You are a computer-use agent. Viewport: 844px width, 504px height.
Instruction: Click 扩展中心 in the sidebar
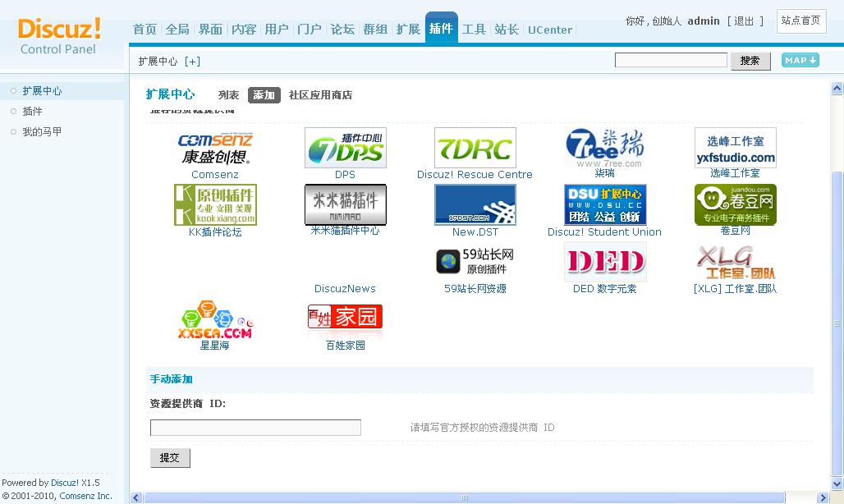(42, 91)
